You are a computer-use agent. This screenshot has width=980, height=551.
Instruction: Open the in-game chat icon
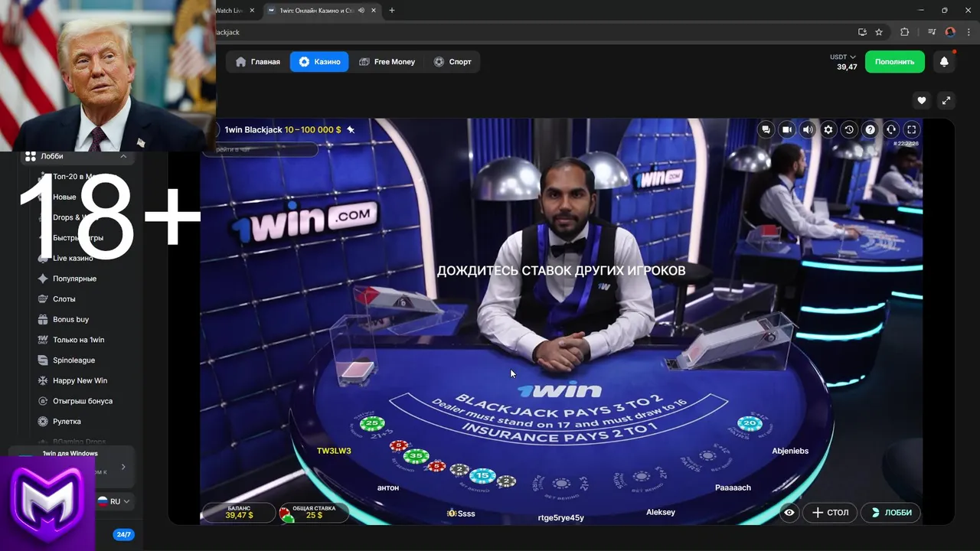[x=766, y=130]
